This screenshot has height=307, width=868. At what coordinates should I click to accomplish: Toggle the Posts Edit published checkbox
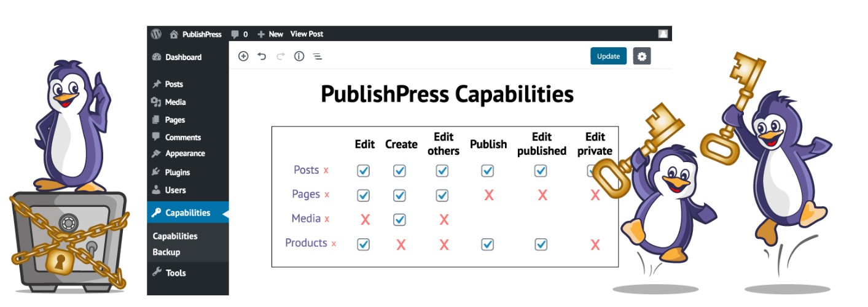pos(541,171)
